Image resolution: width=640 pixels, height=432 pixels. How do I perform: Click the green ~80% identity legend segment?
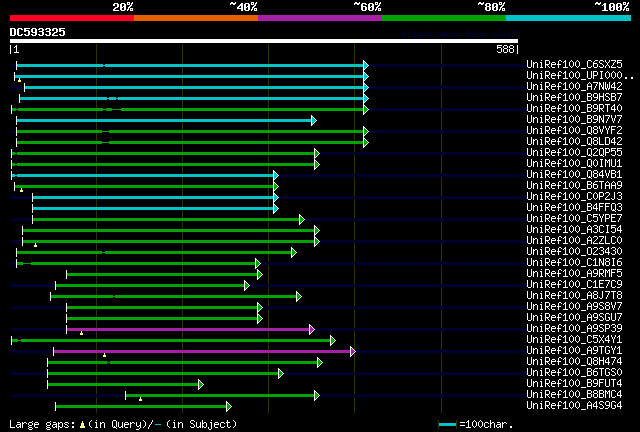[444, 18]
